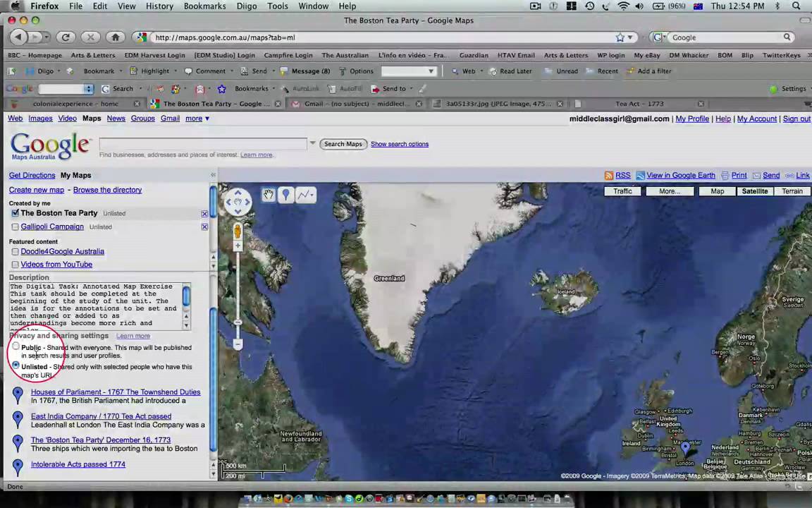The height and width of the screenshot is (508, 812).
Task: Open the History menu
Action: pyautogui.click(x=159, y=6)
